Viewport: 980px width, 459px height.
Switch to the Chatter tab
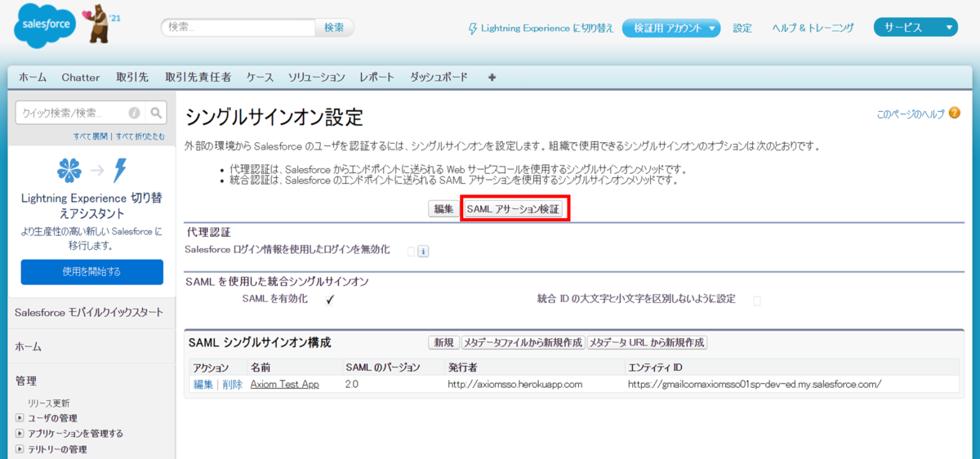(81, 78)
